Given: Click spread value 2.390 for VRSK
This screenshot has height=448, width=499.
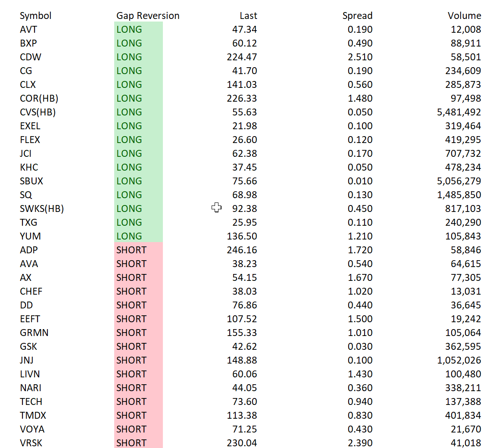Looking at the screenshot, I should point(360,442).
